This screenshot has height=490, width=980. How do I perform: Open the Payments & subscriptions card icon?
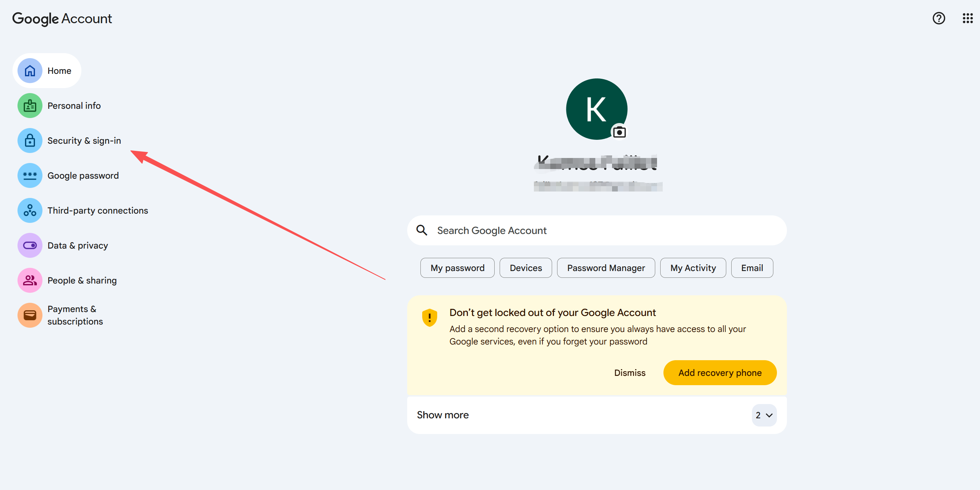(x=30, y=315)
